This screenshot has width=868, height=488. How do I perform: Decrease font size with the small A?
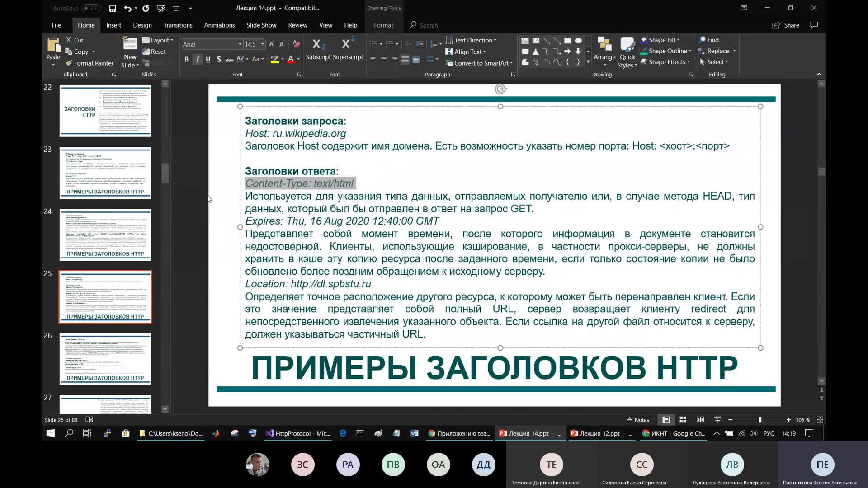click(282, 44)
